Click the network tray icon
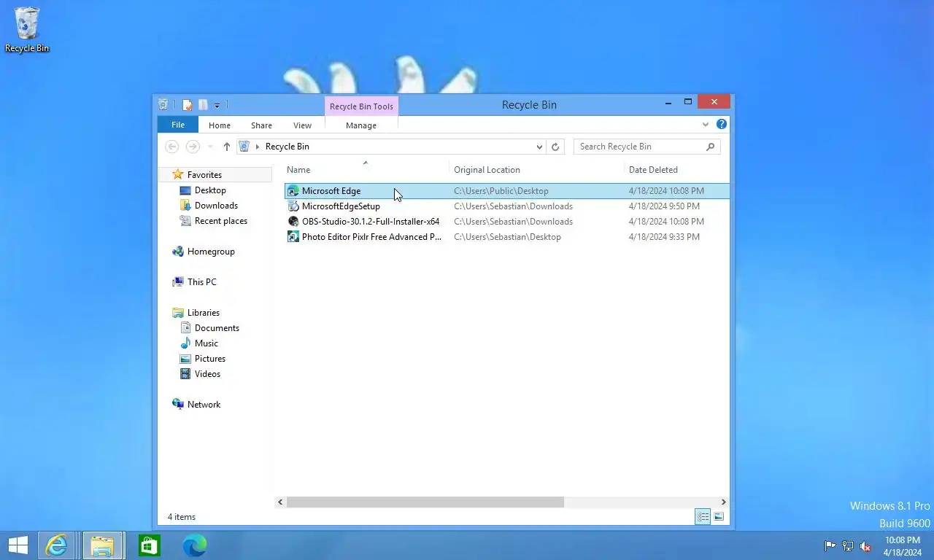This screenshot has width=934, height=560. 848,546
